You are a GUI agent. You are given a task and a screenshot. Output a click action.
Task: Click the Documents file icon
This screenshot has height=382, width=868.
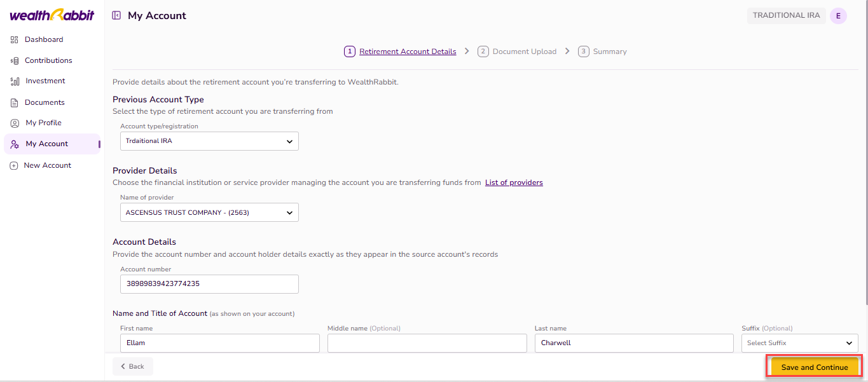click(14, 102)
